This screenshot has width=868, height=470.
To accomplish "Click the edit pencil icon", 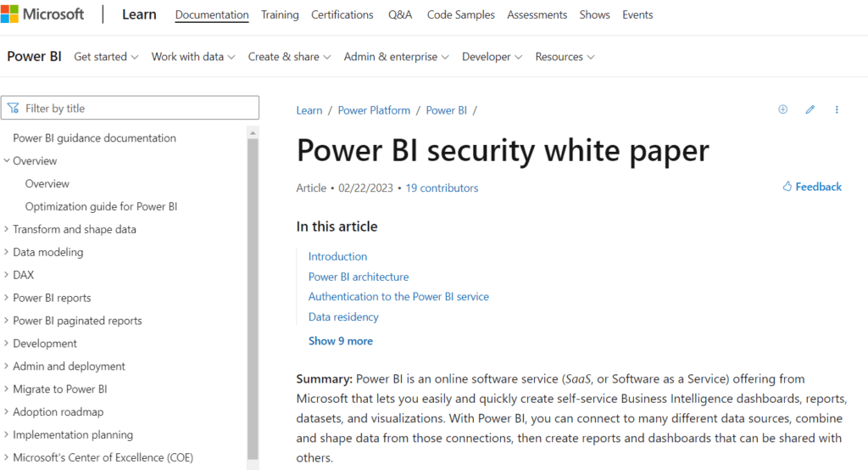I will 810,109.
